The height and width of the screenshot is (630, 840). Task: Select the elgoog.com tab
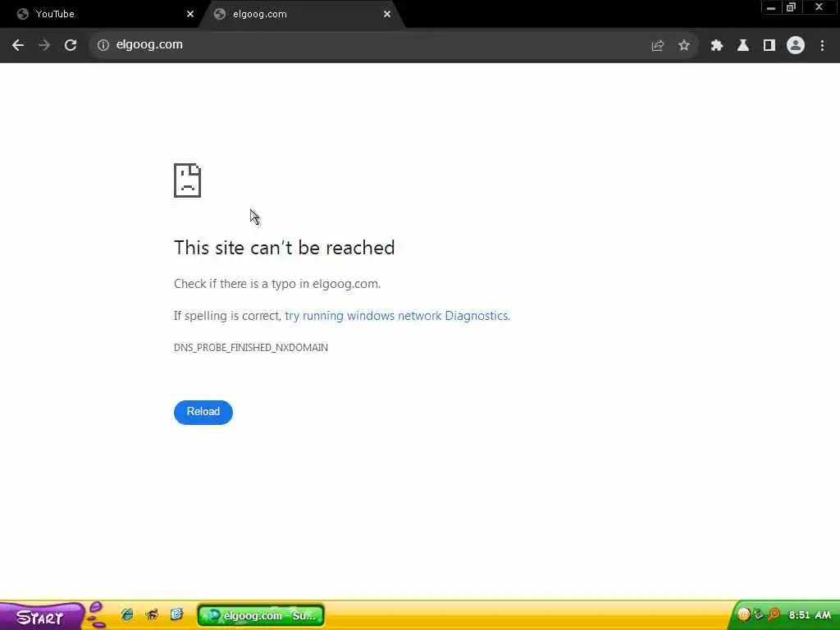tap(301, 15)
